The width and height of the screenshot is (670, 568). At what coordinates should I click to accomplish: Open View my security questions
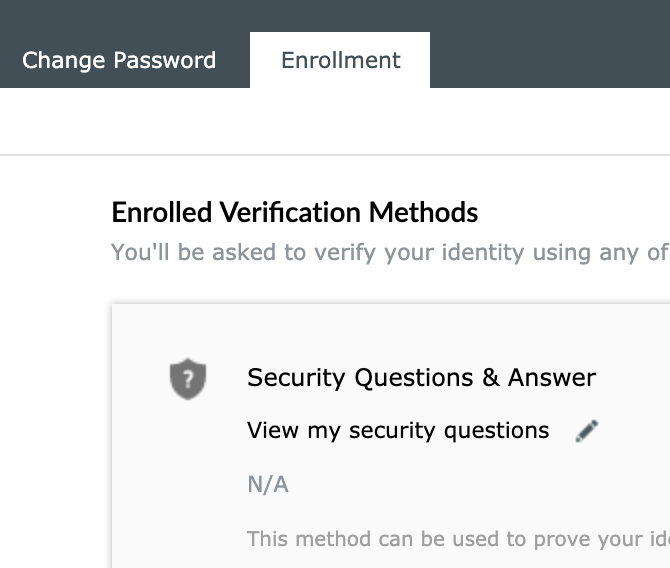(x=398, y=430)
